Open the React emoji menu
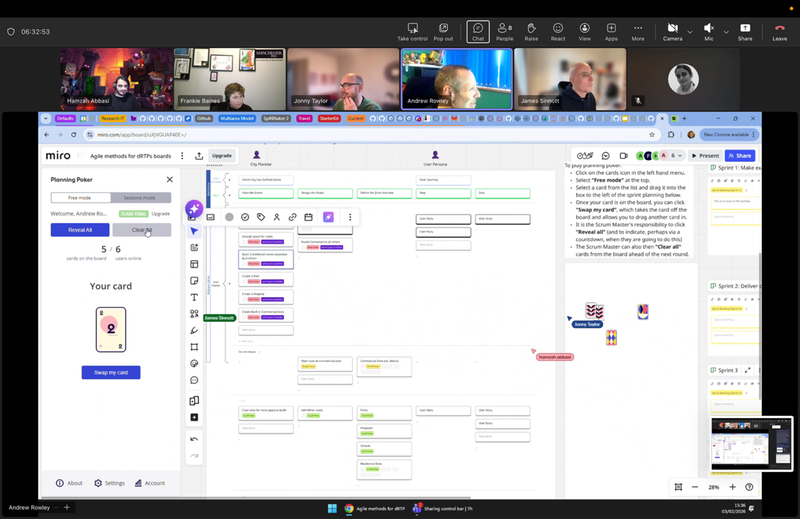800x519 pixels. click(x=558, y=30)
